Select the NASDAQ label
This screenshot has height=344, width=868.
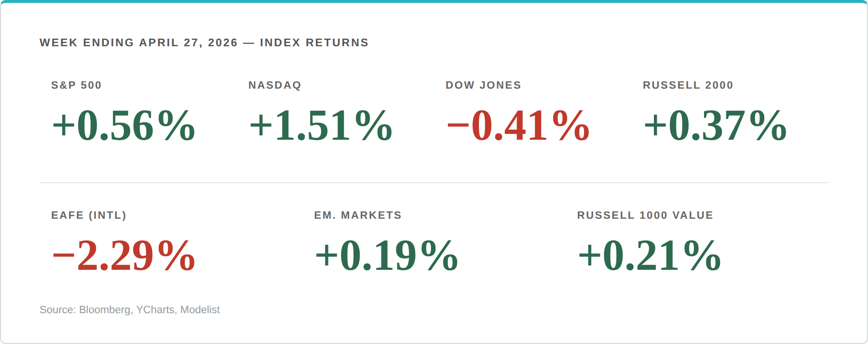click(274, 85)
